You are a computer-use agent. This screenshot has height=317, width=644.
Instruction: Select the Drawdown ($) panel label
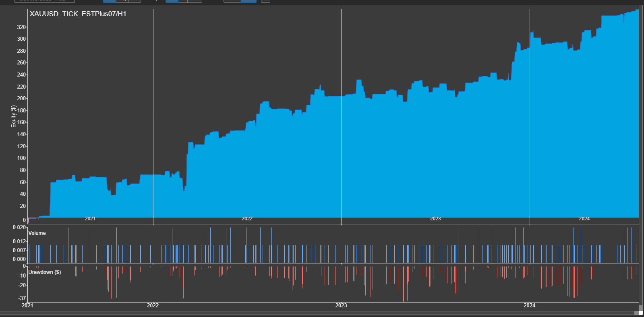click(x=45, y=272)
